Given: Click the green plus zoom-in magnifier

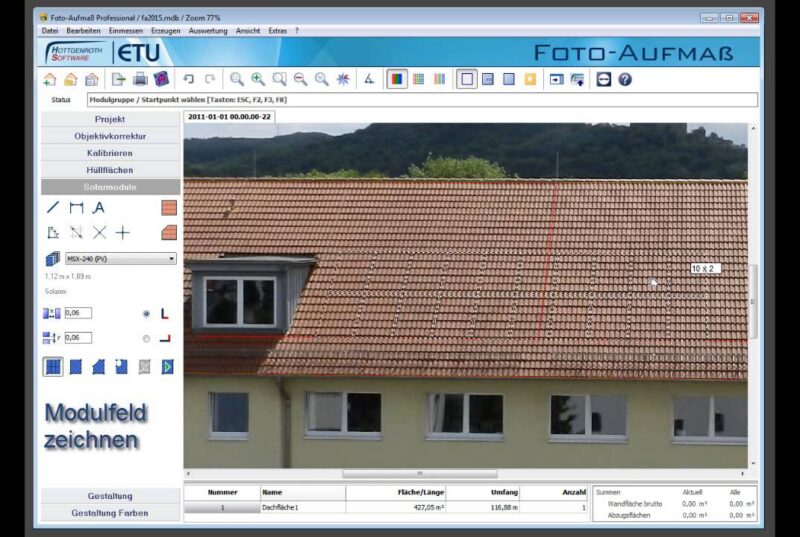Looking at the screenshot, I should (x=258, y=79).
